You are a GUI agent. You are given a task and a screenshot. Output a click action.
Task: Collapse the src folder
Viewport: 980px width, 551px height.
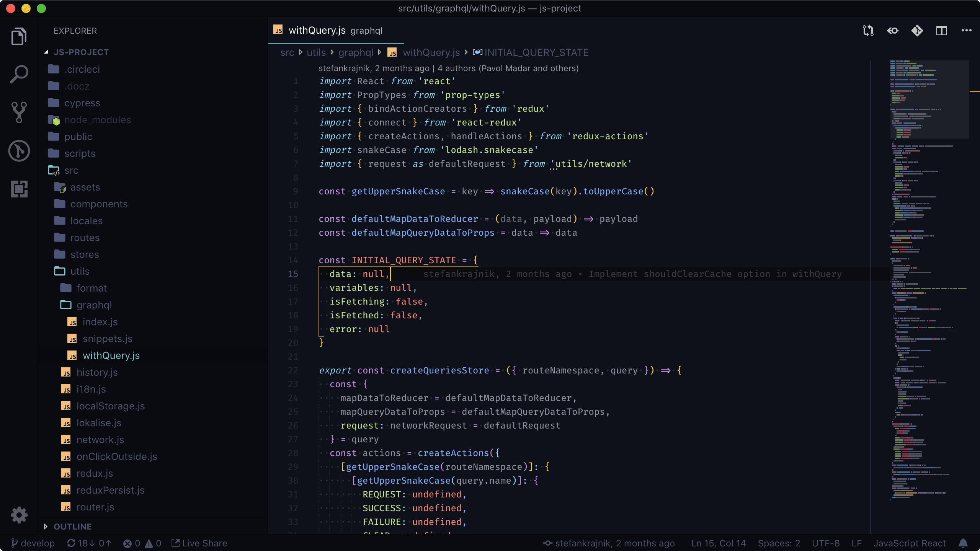tap(153, 170)
